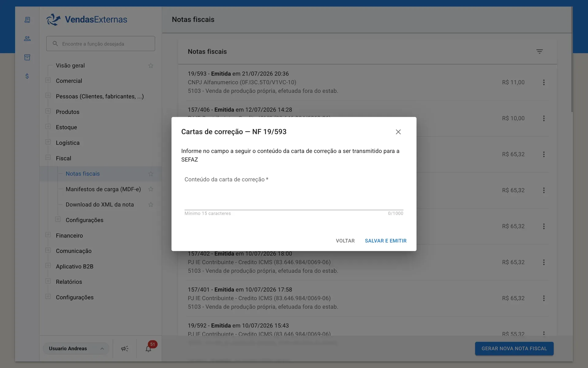Click CNPJ Alfanumerico customer text
Viewport: 588px width, 368px height.
pyautogui.click(x=242, y=82)
